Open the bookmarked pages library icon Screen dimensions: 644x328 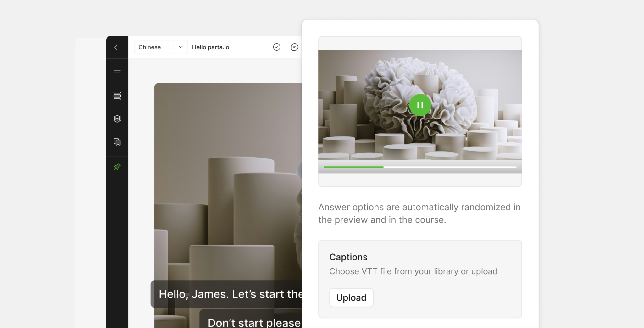117,142
